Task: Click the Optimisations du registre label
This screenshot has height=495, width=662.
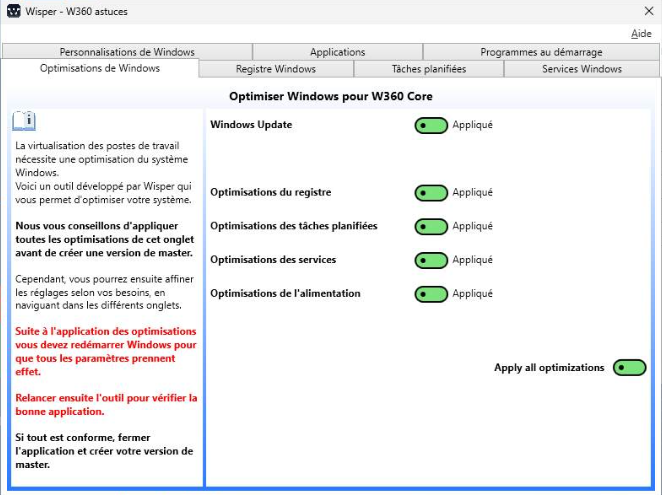Action: [x=271, y=192]
